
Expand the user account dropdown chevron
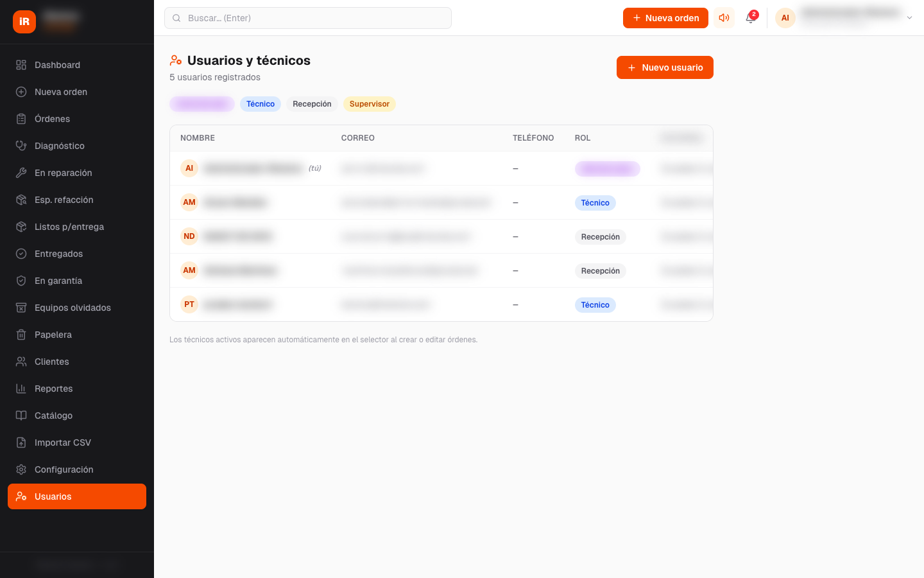pyautogui.click(x=909, y=18)
